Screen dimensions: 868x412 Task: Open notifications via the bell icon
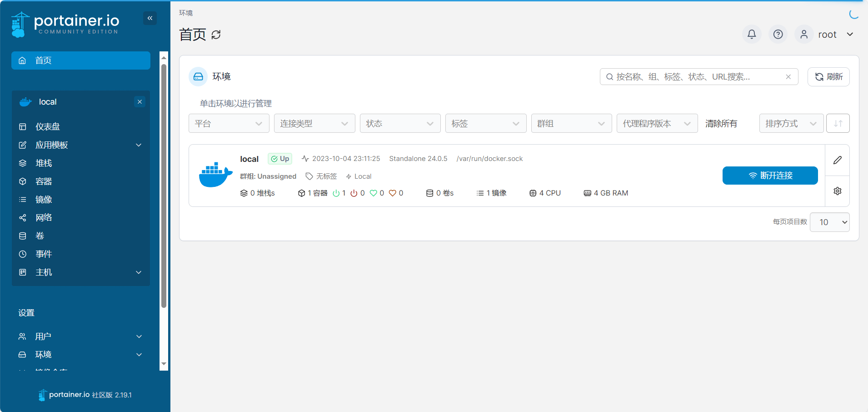point(751,34)
